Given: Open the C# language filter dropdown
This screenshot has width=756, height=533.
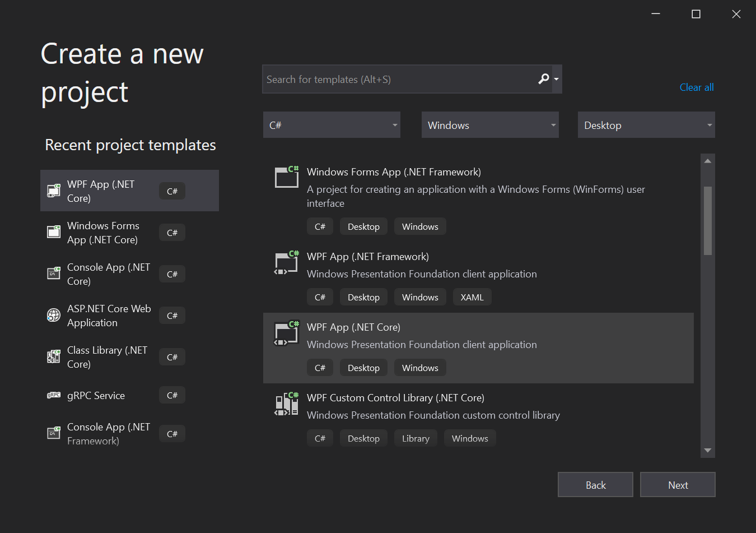Looking at the screenshot, I should [332, 125].
